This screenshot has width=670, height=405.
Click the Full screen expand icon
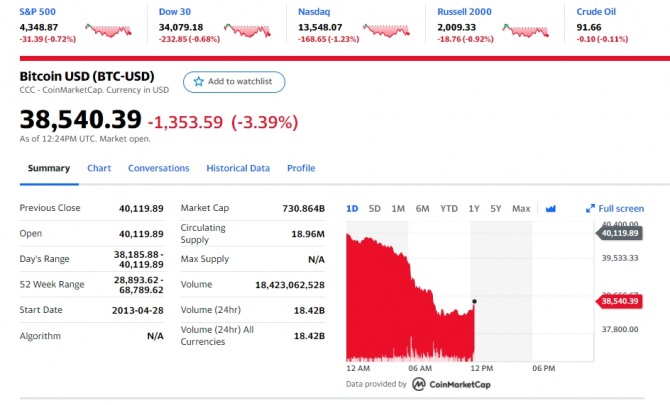[x=590, y=209]
